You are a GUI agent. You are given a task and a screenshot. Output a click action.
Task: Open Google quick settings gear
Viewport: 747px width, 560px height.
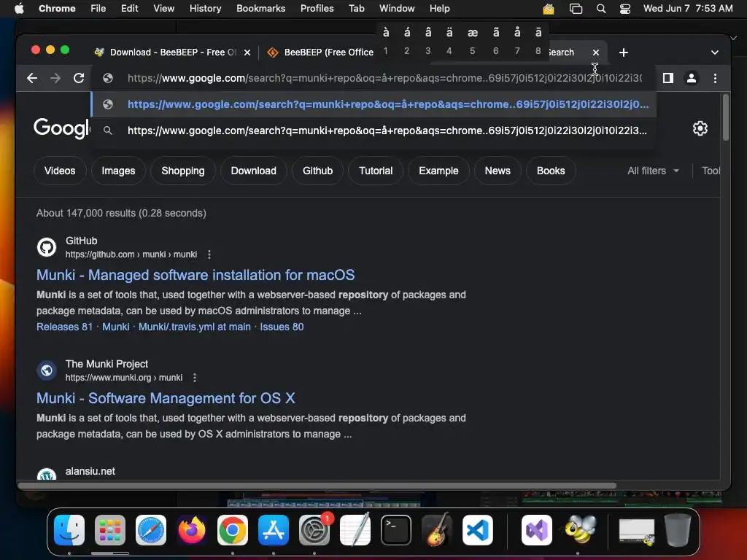tap(700, 128)
